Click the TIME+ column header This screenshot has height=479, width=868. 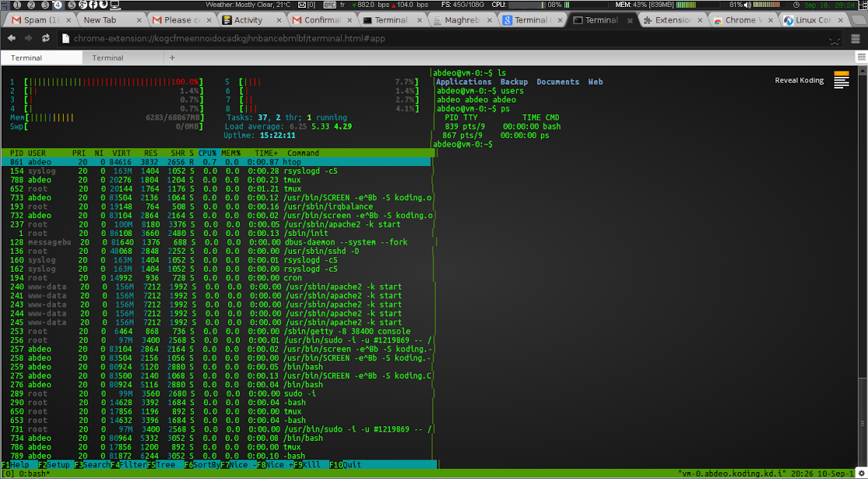coord(266,153)
